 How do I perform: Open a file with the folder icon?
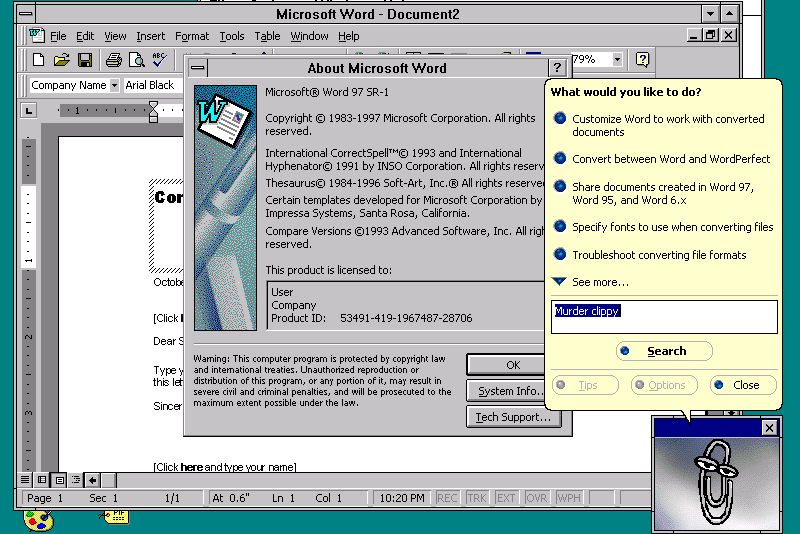[61, 60]
